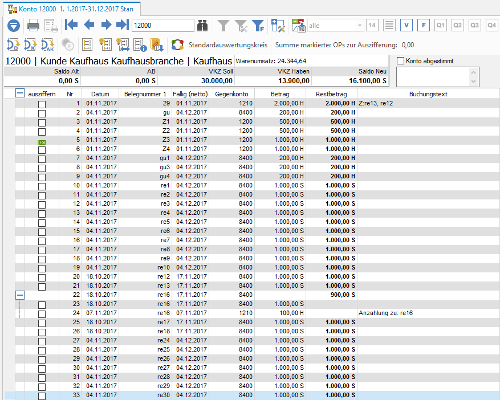
Task: Click the VKZ Soll value 30.000,00
Action: point(217,80)
